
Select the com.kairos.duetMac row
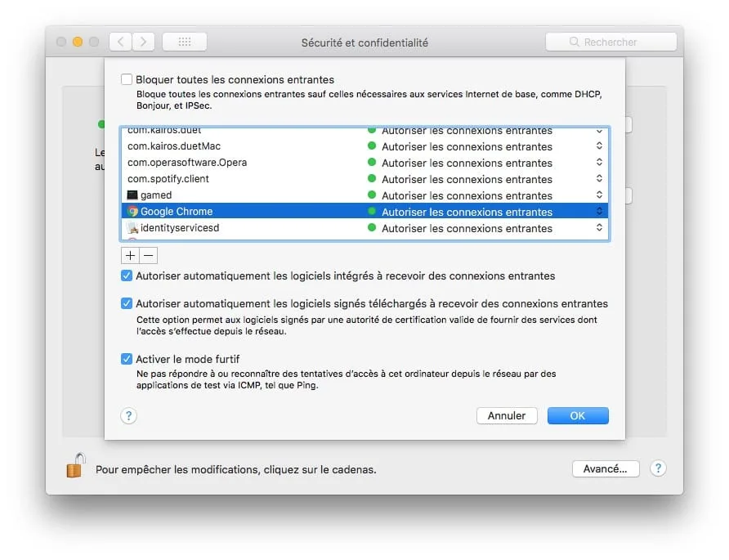click(x=364, y=146)
